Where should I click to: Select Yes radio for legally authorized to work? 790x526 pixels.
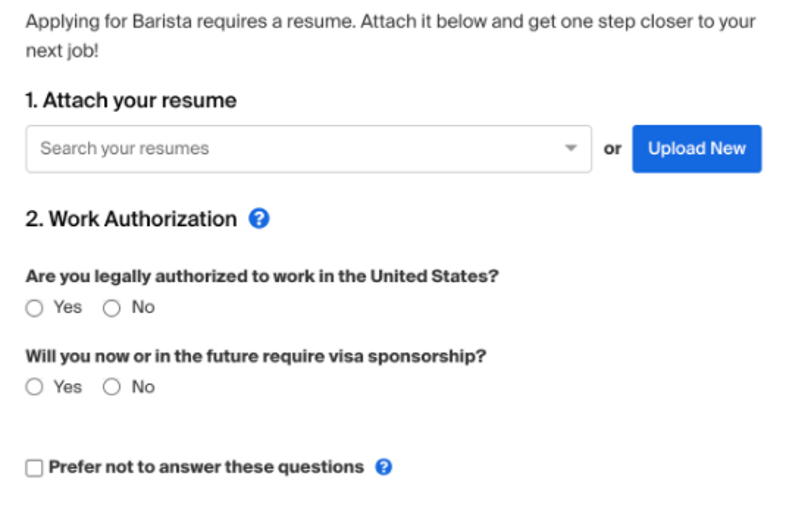point(35,308)
